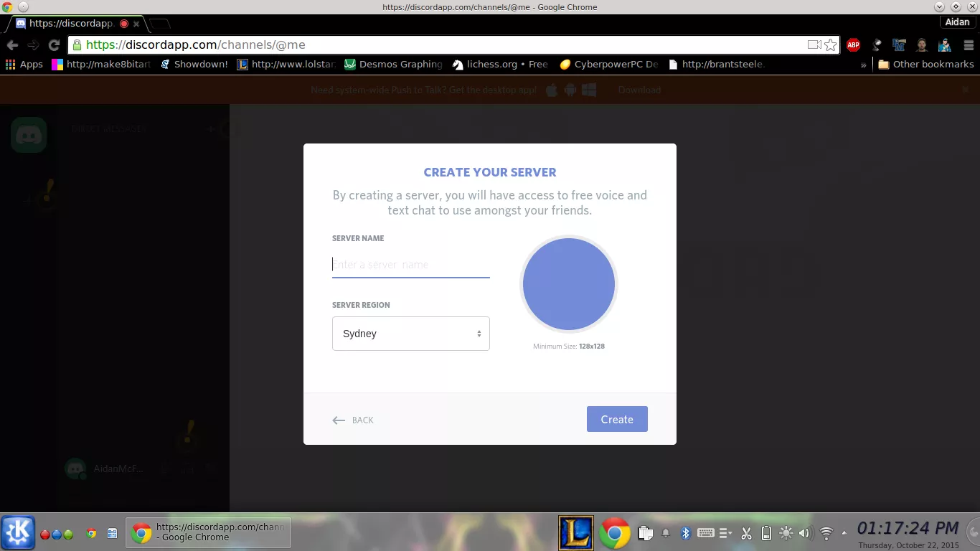Click the Server Name input field
Viewport: 980px width, 551px height.
pyautogui.click(x=410, y=265)
